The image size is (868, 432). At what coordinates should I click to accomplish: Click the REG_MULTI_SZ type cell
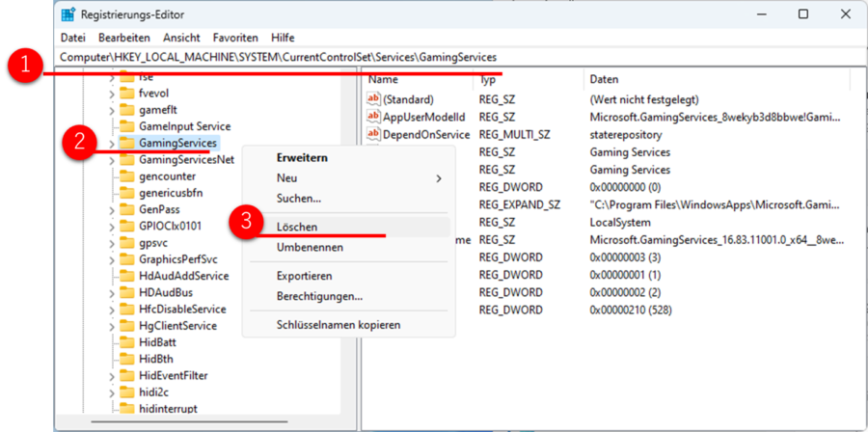click(515, 134)
